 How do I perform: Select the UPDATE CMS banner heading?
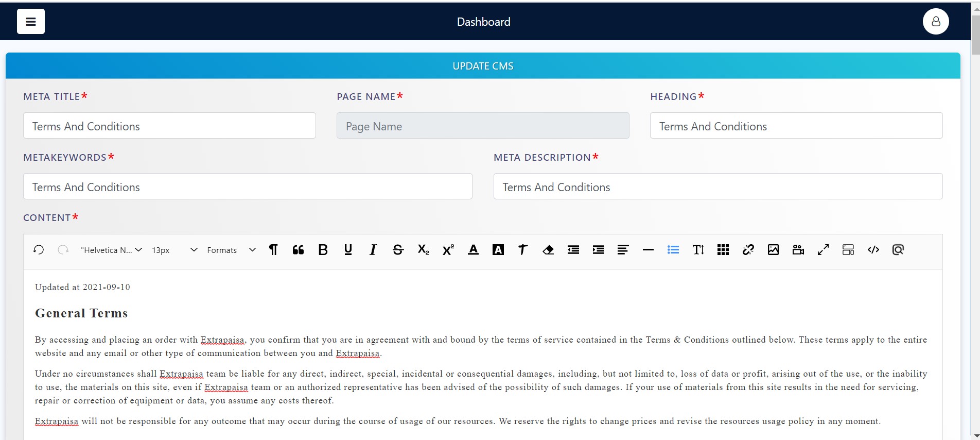tap(483, 66)
